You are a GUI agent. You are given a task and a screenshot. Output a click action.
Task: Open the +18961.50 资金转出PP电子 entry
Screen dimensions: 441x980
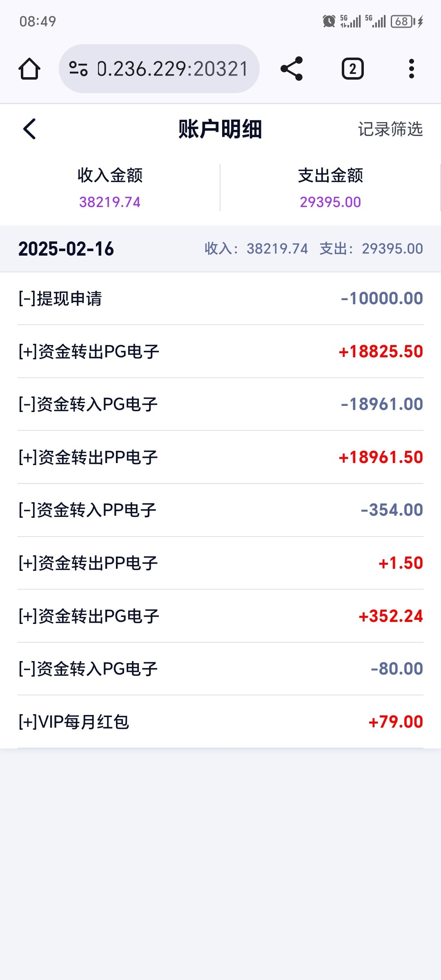220,457
